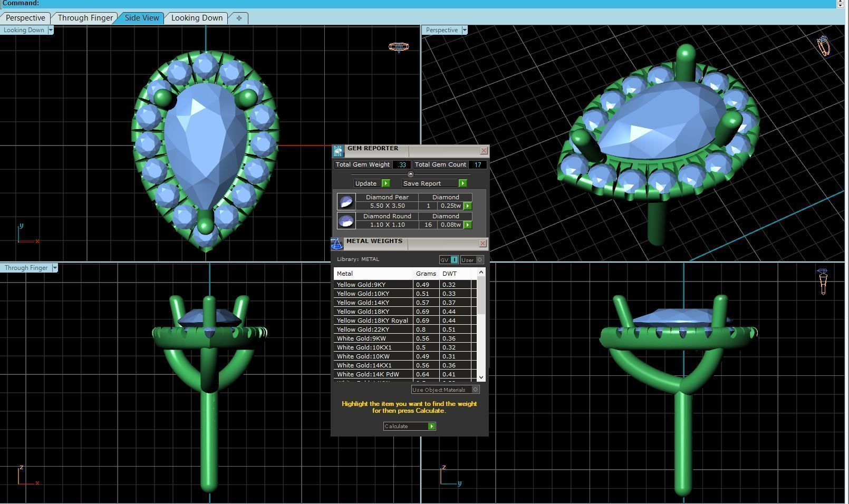Click the Diamond Round gem thumbnail
The image size is (849, 504).
[x=346, y=220]
